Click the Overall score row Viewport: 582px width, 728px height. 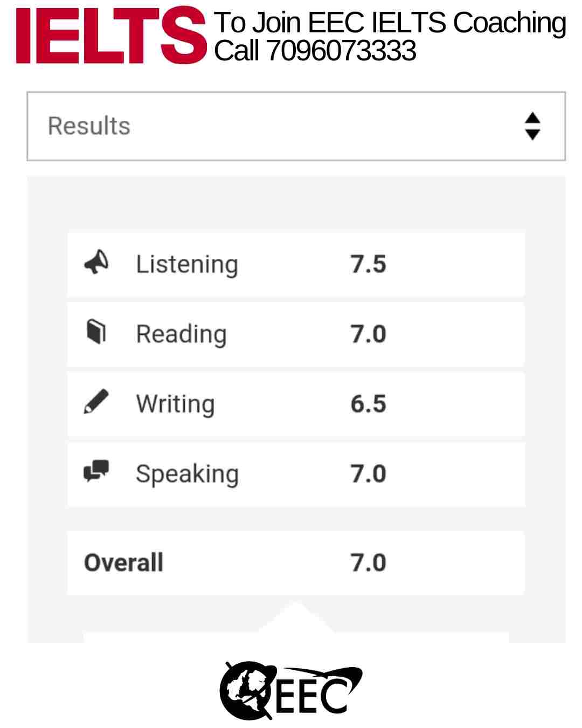296,563
